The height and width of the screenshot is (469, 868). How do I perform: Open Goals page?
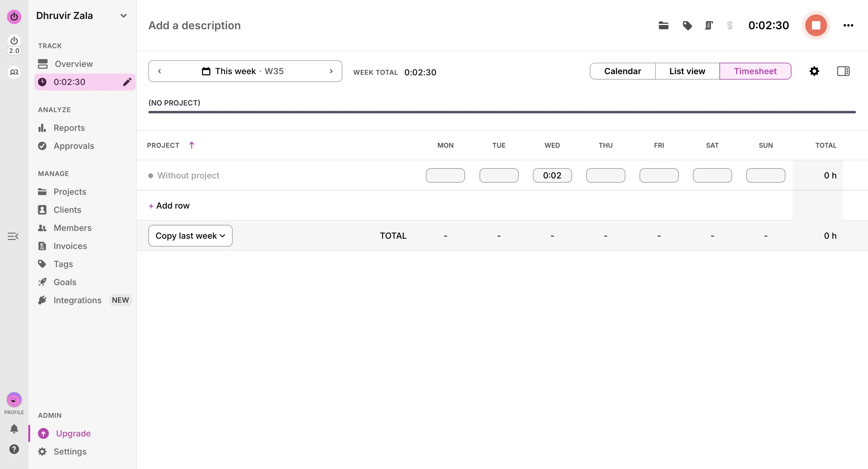pos(65,282)
